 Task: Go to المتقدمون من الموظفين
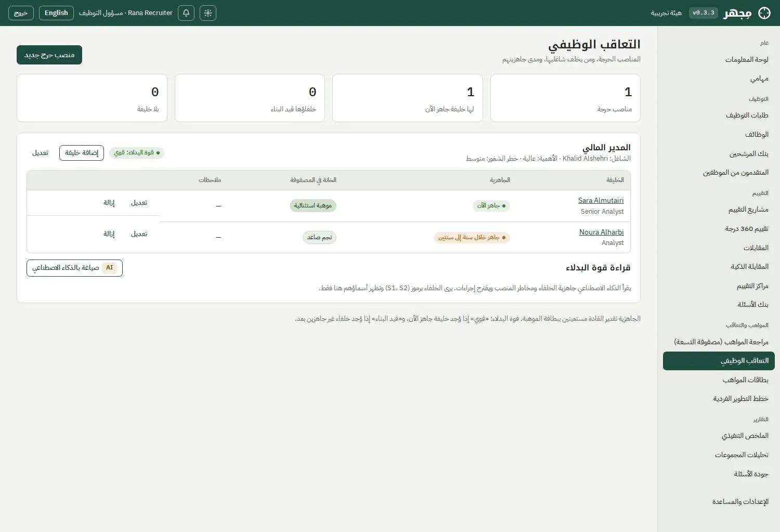[x=719, y=173]
